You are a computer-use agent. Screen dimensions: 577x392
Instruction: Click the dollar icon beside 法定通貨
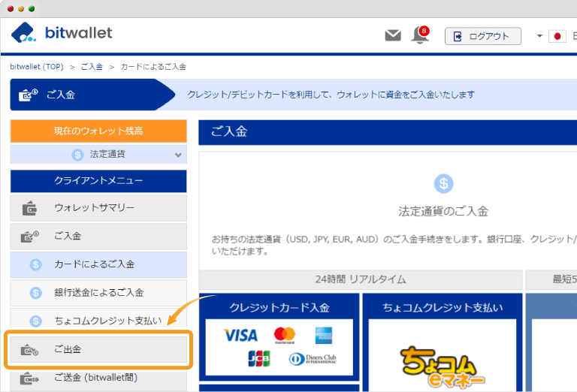pos(77,155)
